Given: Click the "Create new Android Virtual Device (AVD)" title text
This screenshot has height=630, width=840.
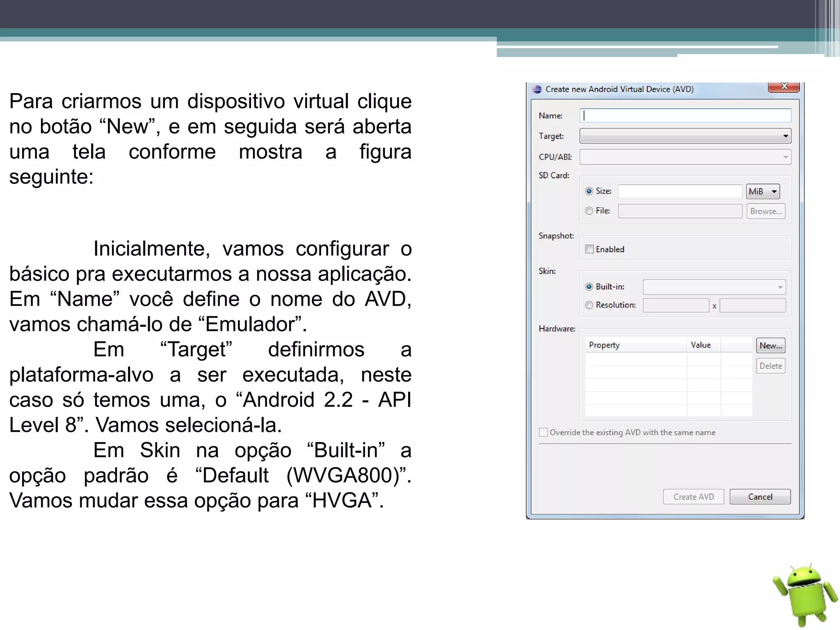Looking at the screenshot, I should [619, 89].
